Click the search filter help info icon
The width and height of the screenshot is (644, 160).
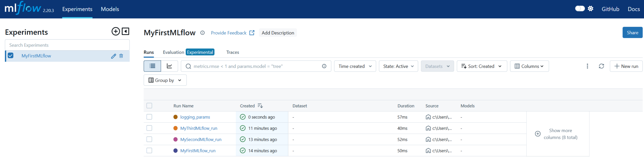(x=324, y=66)
